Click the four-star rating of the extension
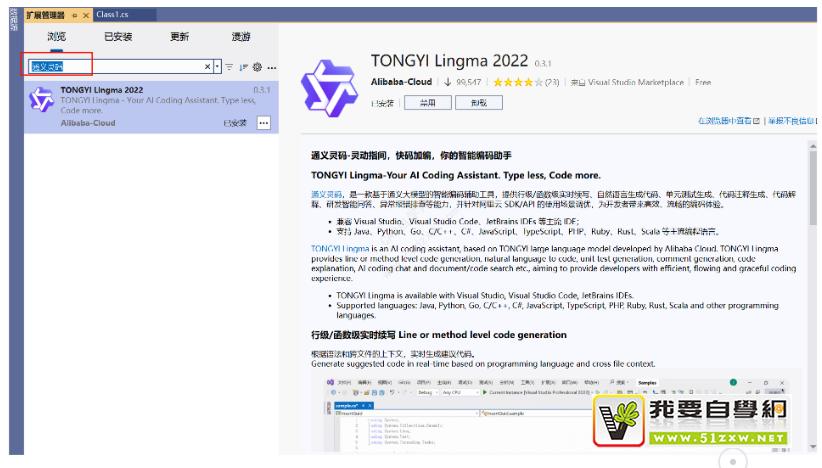Image resolution: width=822 pixels, height=468 pixels. [x=512, y=82]
